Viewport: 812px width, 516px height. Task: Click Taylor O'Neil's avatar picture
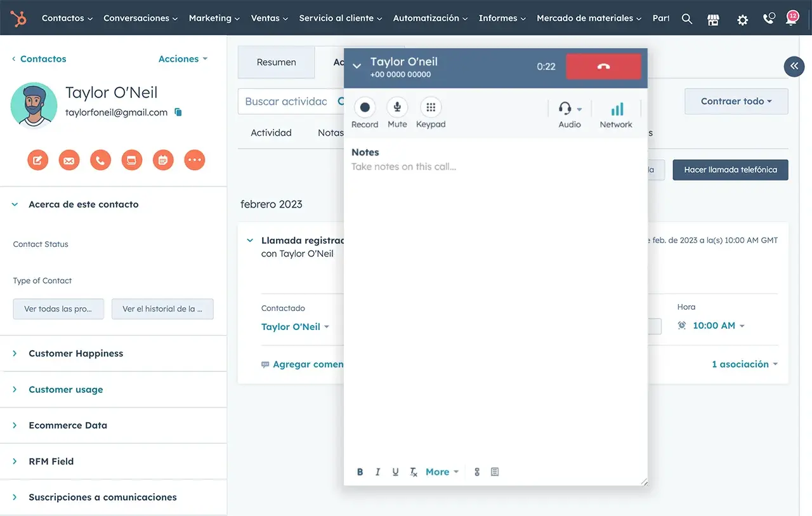coord(34,106)
